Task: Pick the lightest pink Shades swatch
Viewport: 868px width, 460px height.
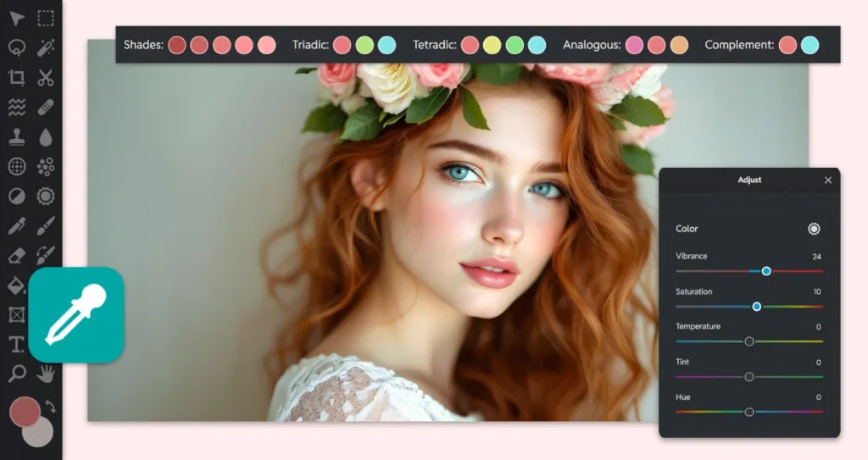Action: coord(266,45)
